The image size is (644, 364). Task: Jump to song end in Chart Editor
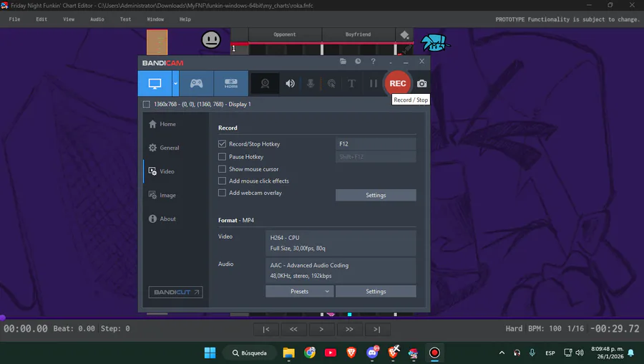coord(376,330)
